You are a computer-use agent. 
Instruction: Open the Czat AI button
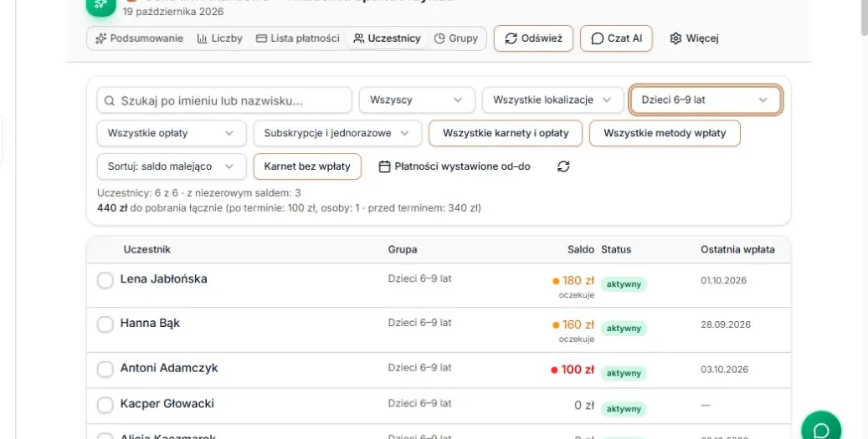pos(616,38)
